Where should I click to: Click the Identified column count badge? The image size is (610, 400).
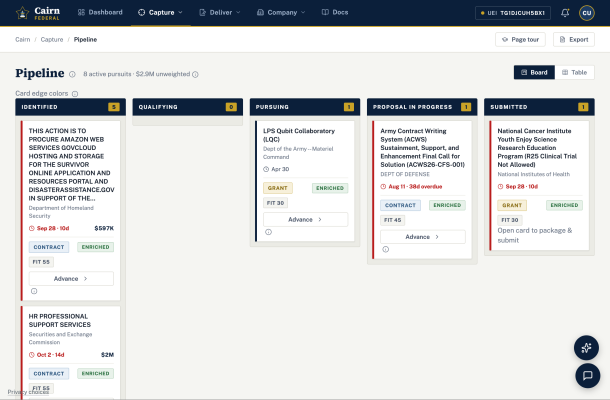pos(114,107)
